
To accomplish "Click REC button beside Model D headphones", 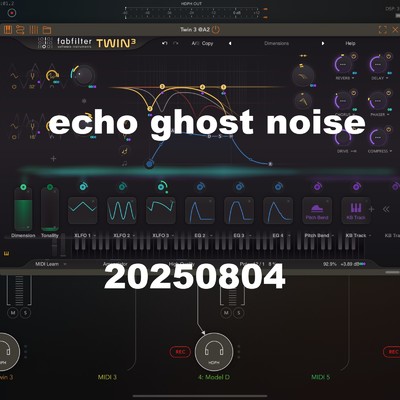I will click(180, 352).
